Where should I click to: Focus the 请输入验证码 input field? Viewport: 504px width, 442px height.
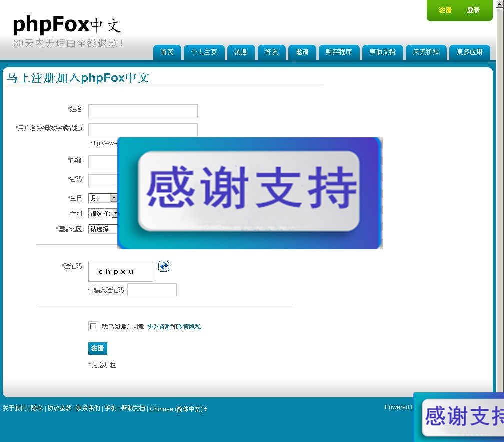tap(152, 290)
